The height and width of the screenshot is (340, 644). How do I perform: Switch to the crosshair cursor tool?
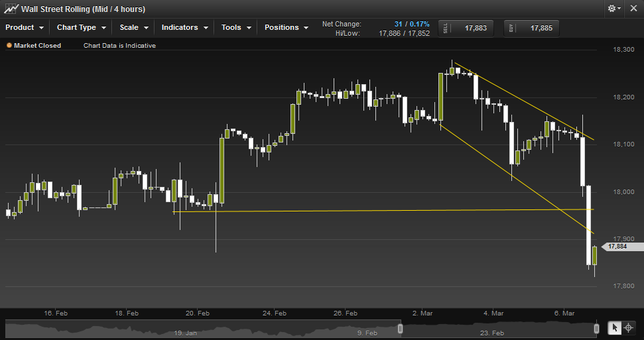[628, 327]
